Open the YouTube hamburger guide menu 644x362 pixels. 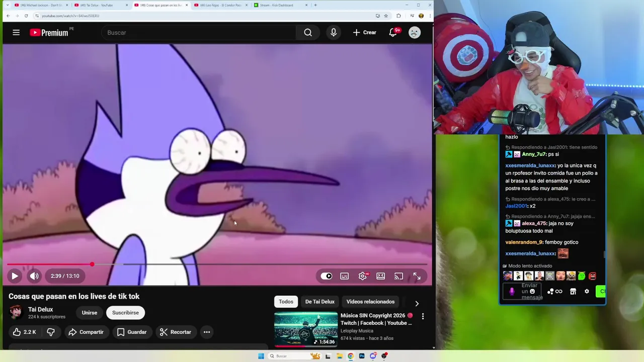pos(16,33)
